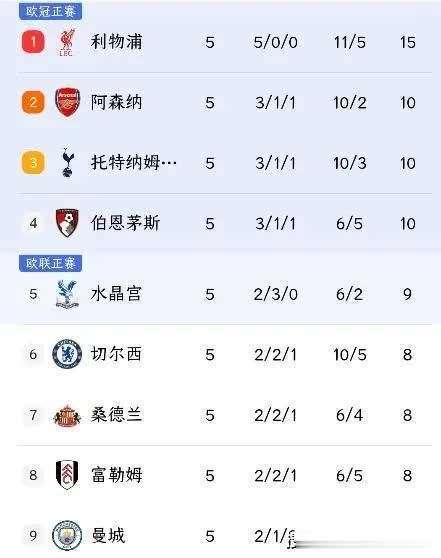Image resolution: width=441 pixels, height=558 pixels.
Task: Select the 欧冠正赛 label tag
Action: coord(51,11)
